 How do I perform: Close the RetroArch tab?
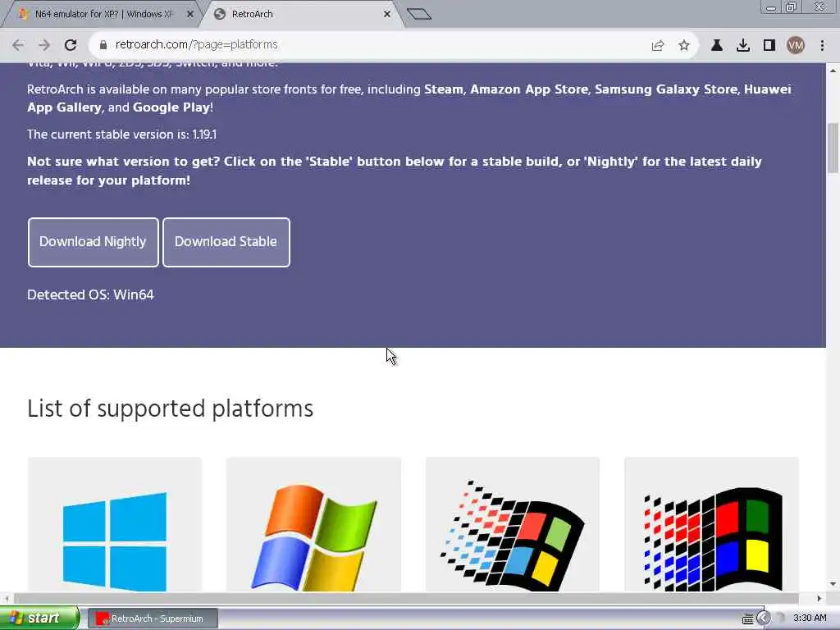point(387,14)
